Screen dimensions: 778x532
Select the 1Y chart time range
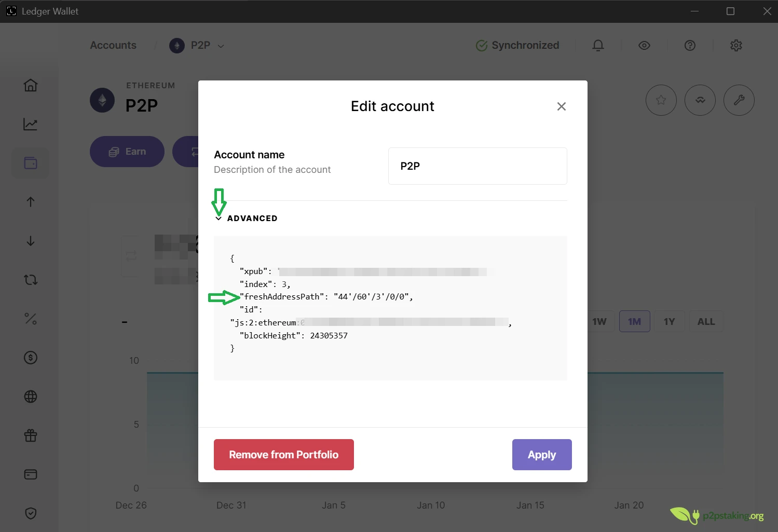click(x=669, y=321)
